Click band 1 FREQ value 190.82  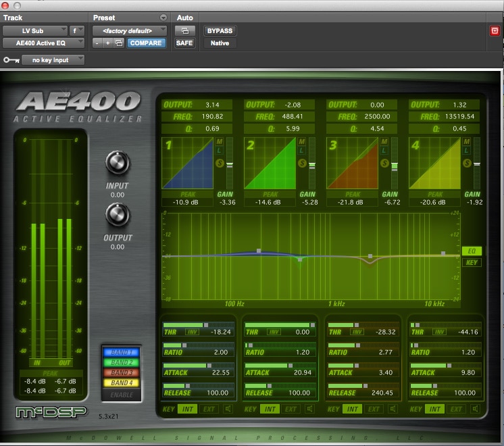[x=212, y=116]
